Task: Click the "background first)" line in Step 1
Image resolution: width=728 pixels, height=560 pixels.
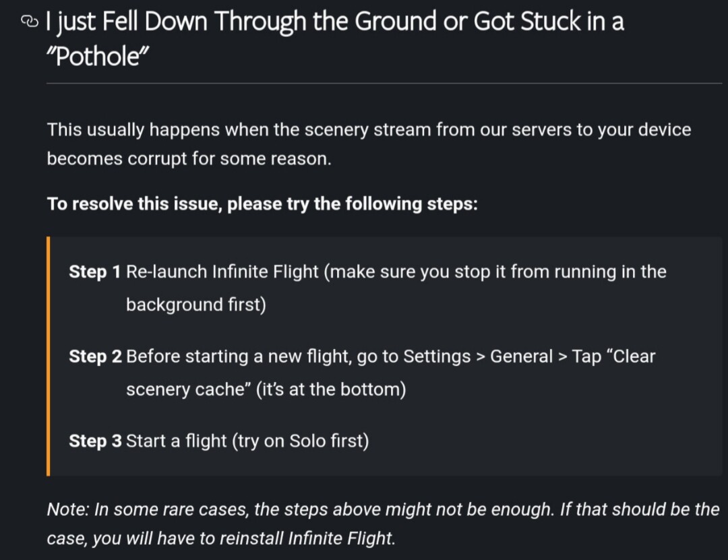Action: (195, 305)
